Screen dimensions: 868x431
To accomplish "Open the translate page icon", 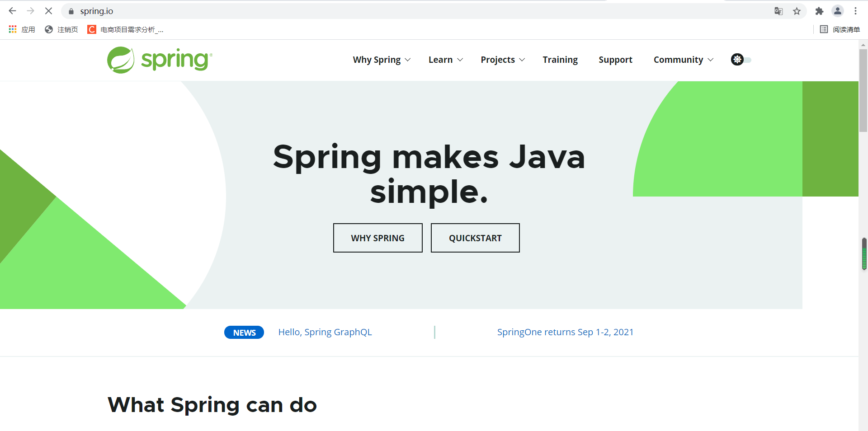I will tap(778, 11).
